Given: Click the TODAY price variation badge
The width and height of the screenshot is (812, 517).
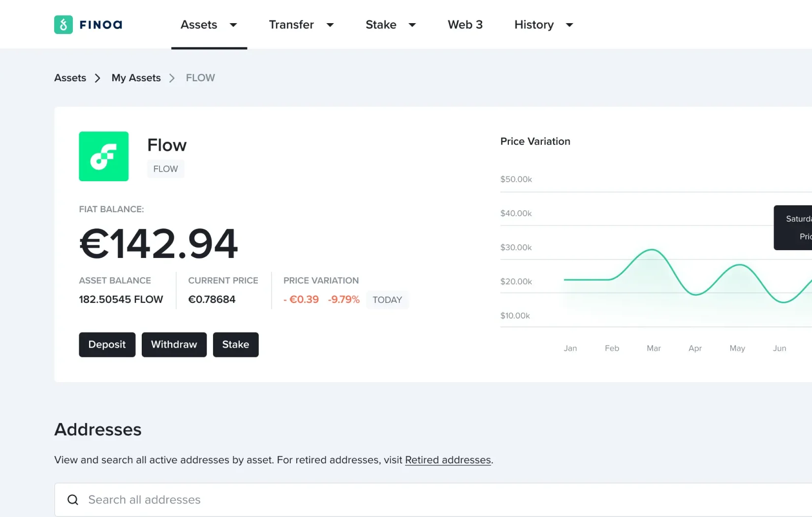Looking at the screenshot, I should 387,300.
